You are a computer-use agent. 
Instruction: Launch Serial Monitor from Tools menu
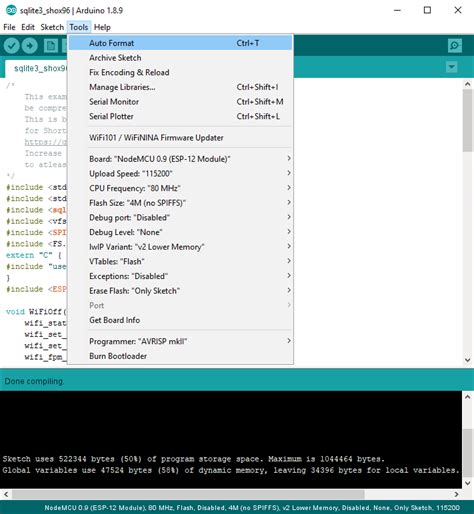(180, 102)
